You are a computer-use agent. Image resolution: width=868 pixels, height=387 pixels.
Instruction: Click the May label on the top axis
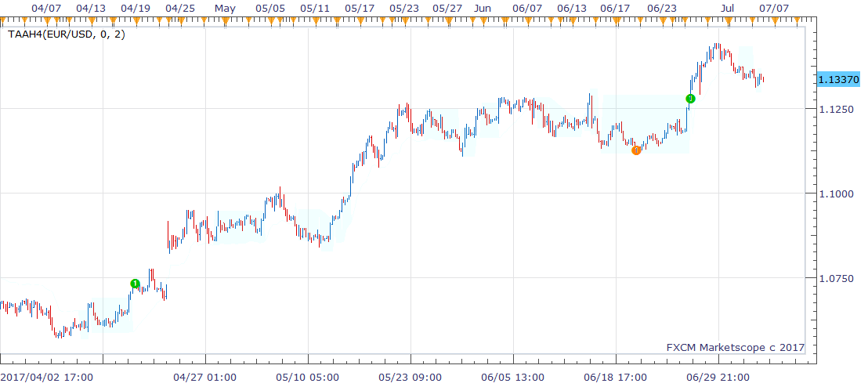[225, 9]
